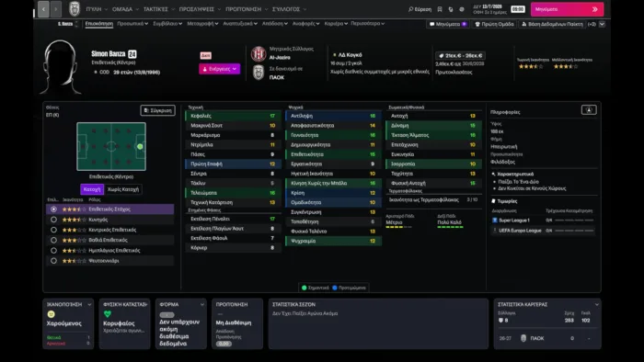Expand the Φόρμα card chevron
644x362 pixels.
click(202, 305)
